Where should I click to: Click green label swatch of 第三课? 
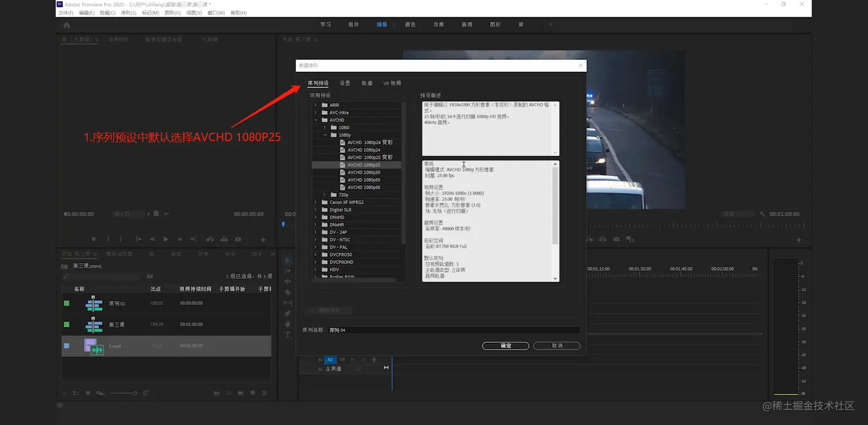tap(67, 324)
